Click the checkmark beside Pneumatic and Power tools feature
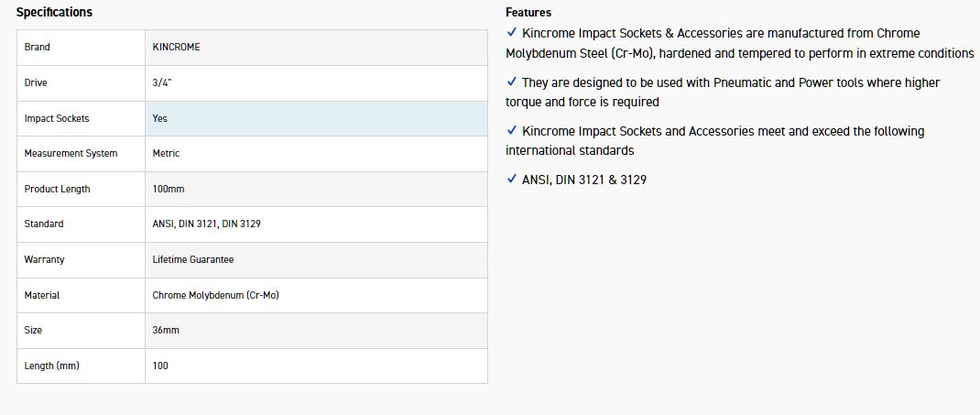Viewport: 980px width, 415px height. tap(512, 82)
